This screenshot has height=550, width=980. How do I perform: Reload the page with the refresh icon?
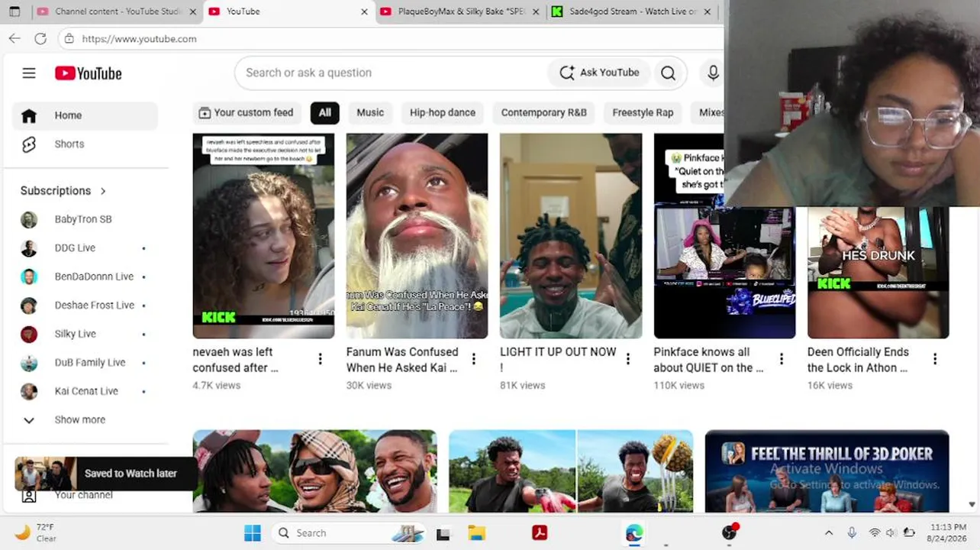[x=40, y=38]
